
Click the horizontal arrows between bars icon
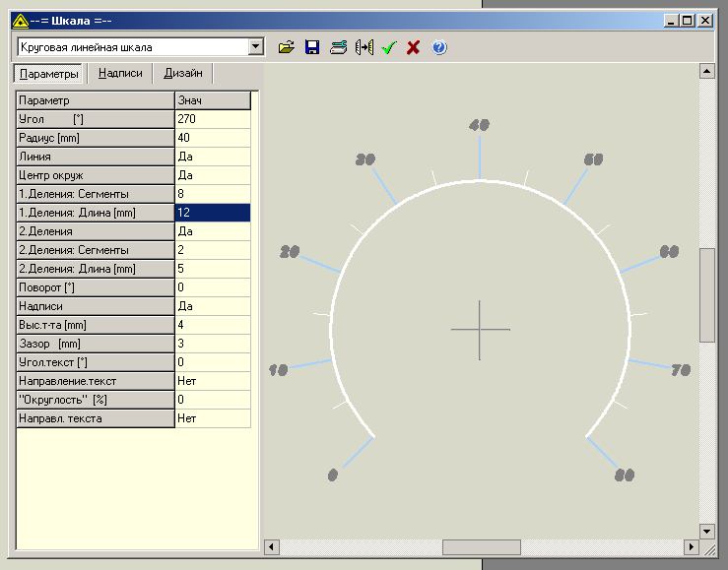coord(364,47)
